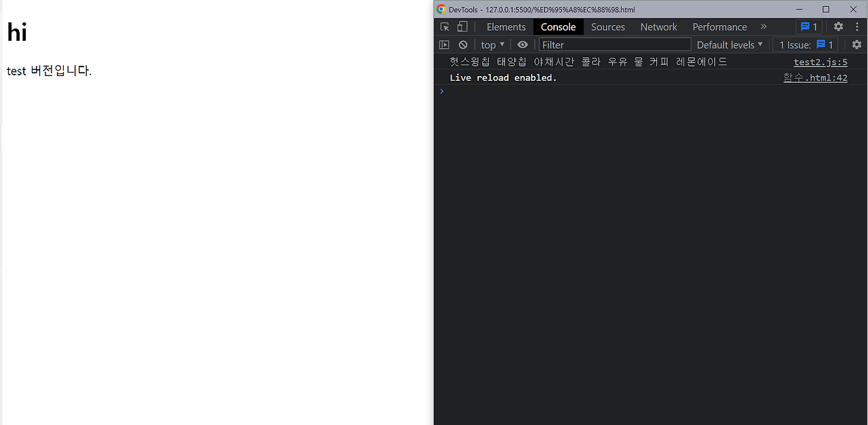Click the Filter input field
Screen dimensions: 868x425
point(614,44)
